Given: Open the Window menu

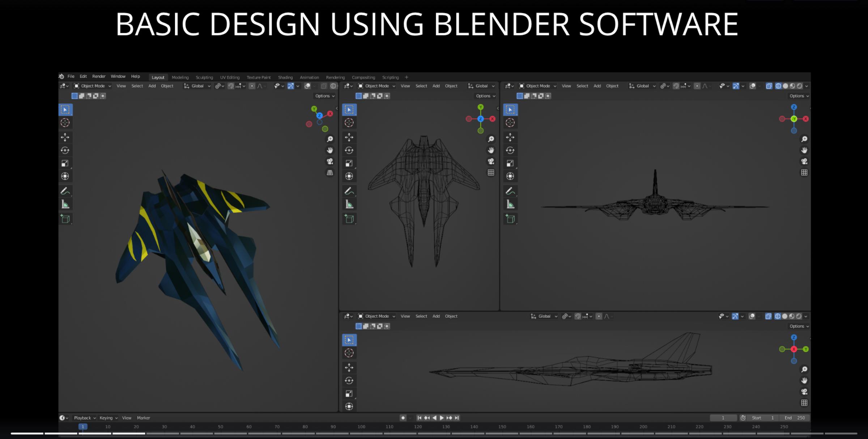Looking at the screenshot, I should (x=118, y=76).
